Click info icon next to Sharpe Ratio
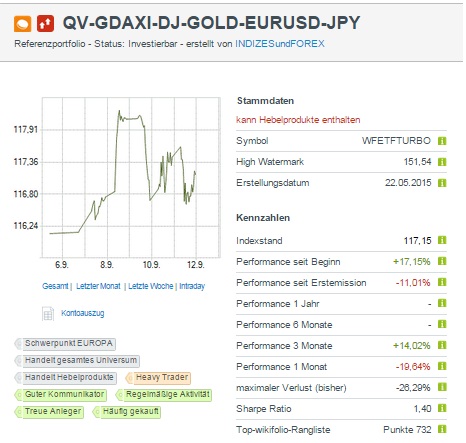Screen dimensions: 466x443 point(442,408)
